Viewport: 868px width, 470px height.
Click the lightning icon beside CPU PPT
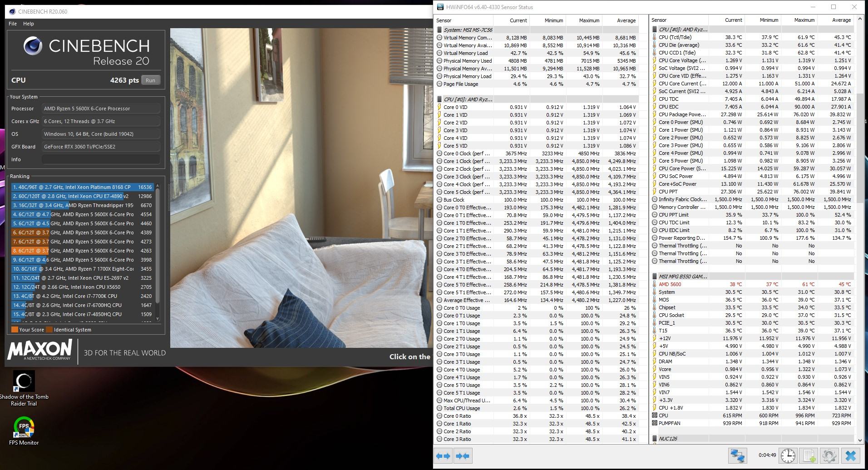[655, 192]
